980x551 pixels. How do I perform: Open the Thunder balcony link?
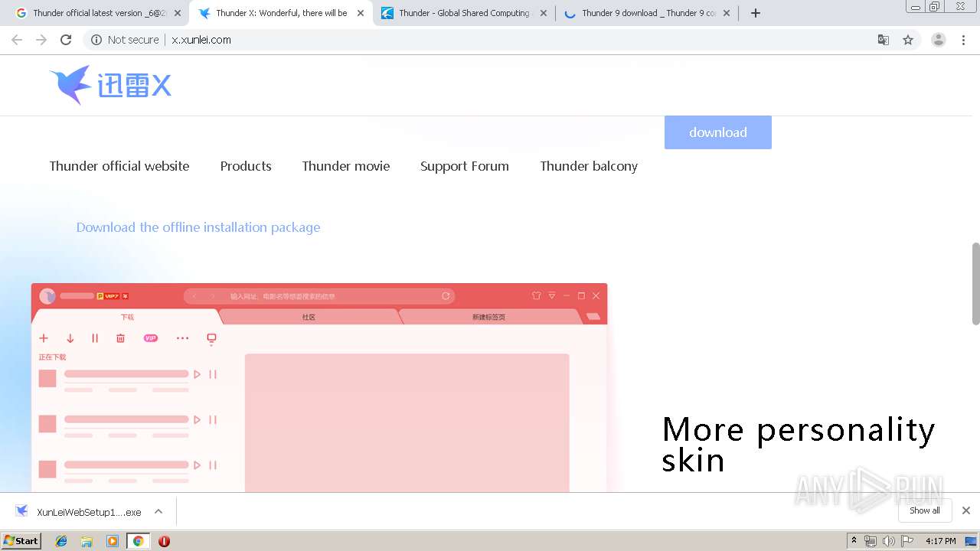pos(589,166)
